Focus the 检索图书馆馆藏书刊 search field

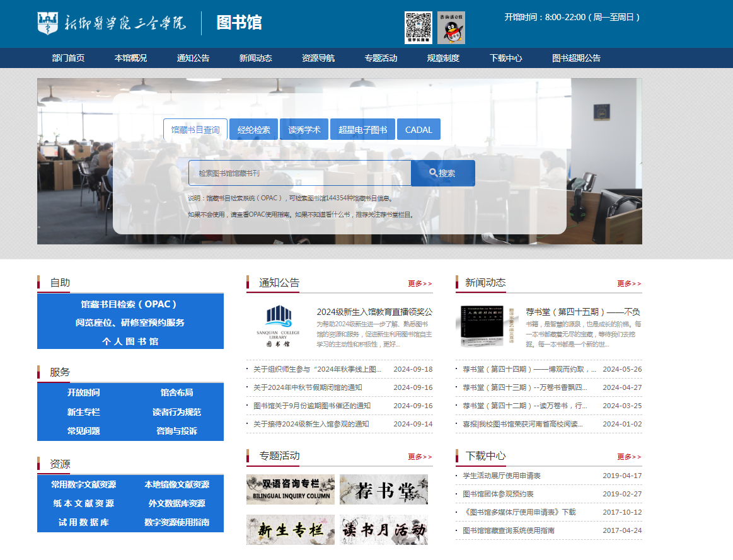click(x=299, y=173)
